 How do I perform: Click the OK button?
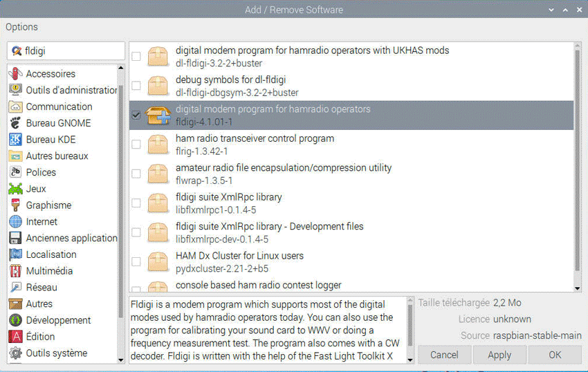(x=555, y=355)
